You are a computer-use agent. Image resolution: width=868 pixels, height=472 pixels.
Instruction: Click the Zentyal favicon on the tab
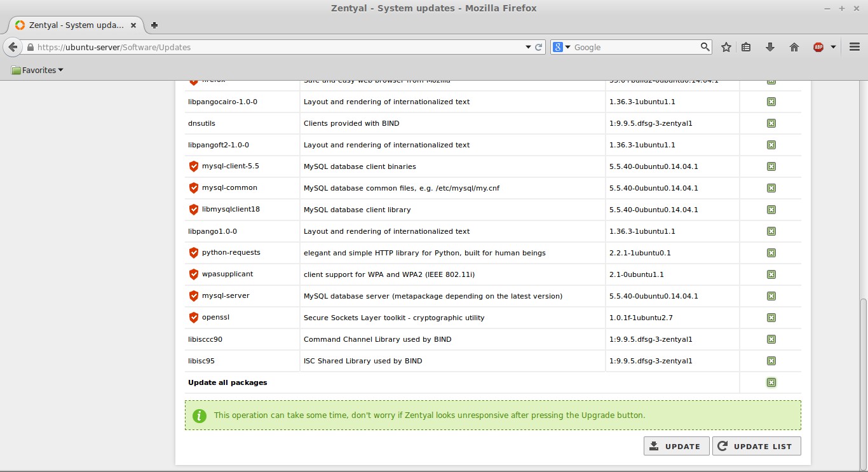click(20, 25)
